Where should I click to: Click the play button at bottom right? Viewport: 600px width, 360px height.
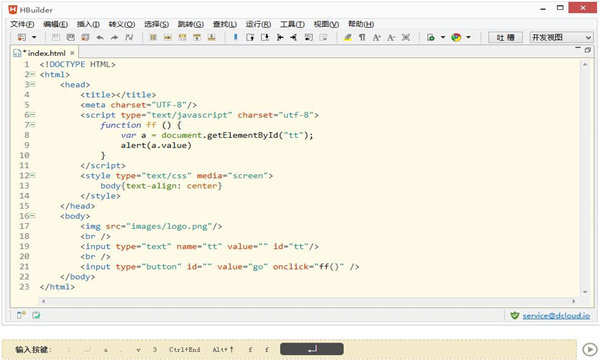pos(590,349)
